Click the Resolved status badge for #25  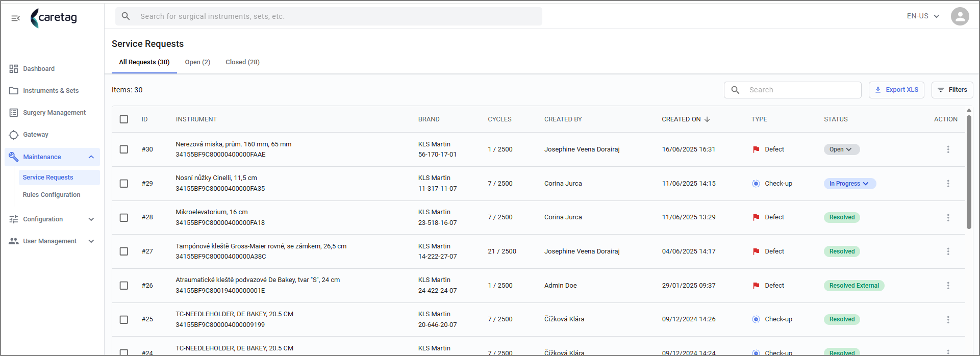click(842, 319)
